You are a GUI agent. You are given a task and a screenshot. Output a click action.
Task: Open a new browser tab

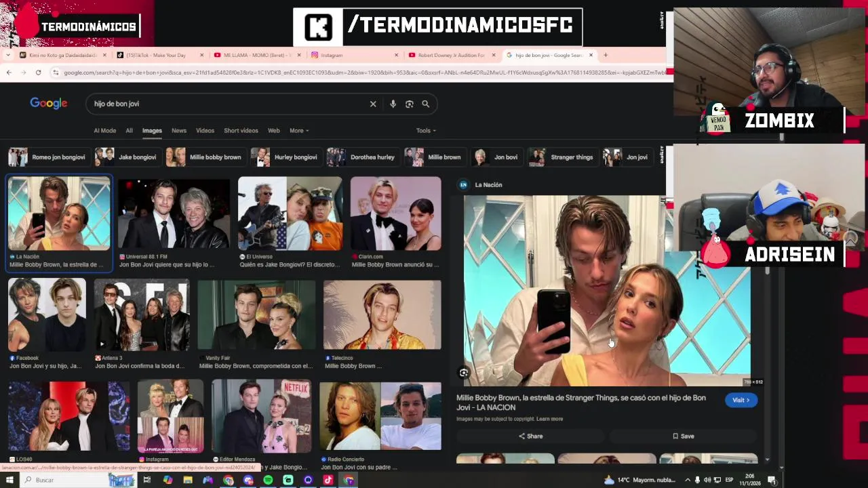coord(606,55)
